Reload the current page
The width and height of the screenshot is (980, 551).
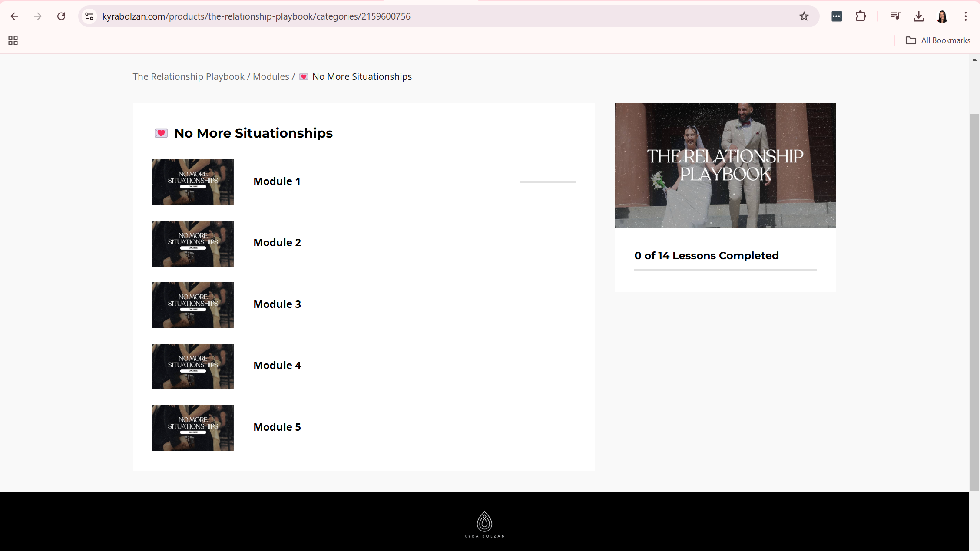[61, 16]
